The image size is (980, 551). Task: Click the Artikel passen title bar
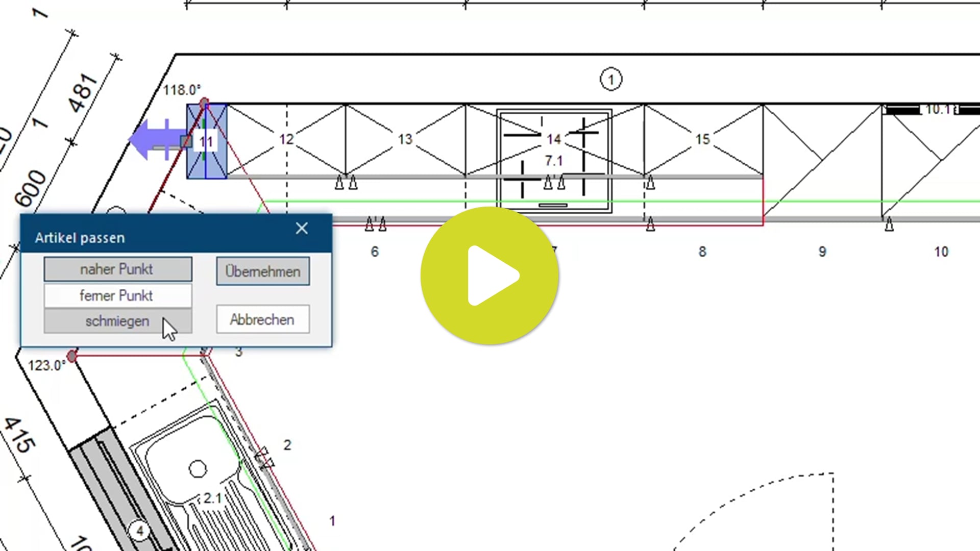pyautogui.click(x=153, y=238)
